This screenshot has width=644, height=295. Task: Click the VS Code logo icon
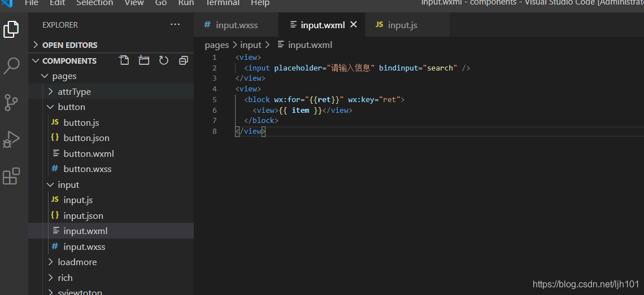(7, 3)
